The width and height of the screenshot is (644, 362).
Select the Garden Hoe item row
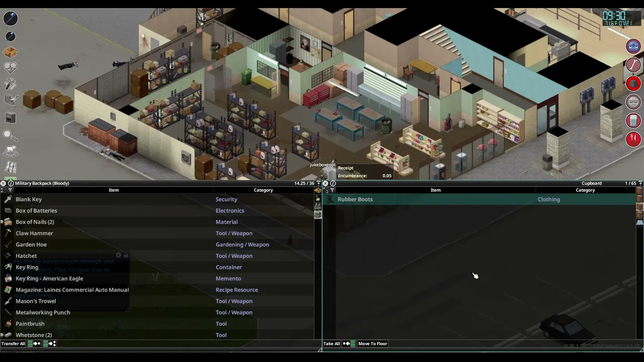coord(157,245)
